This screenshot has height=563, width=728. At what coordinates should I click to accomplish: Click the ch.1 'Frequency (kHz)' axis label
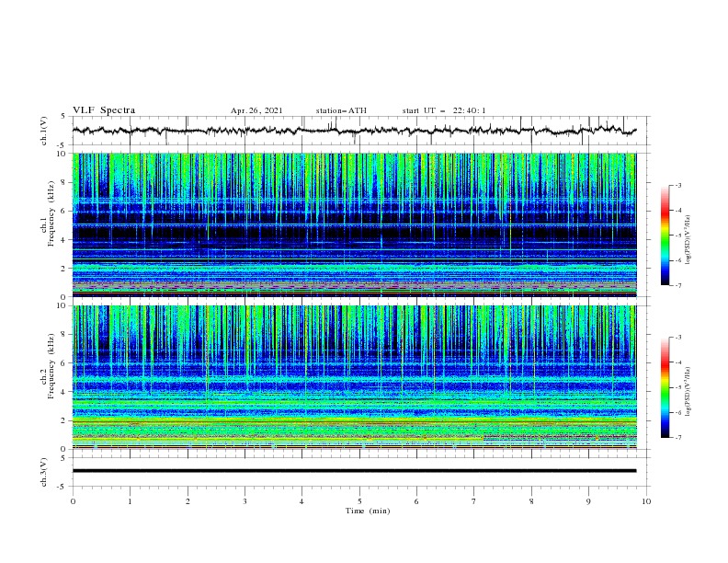[x=51, y=213]
